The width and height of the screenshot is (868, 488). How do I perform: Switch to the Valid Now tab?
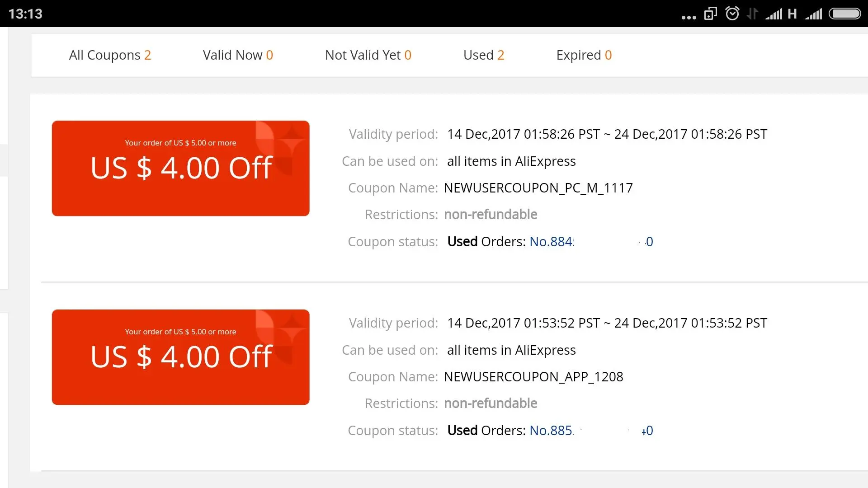(238, 55)
